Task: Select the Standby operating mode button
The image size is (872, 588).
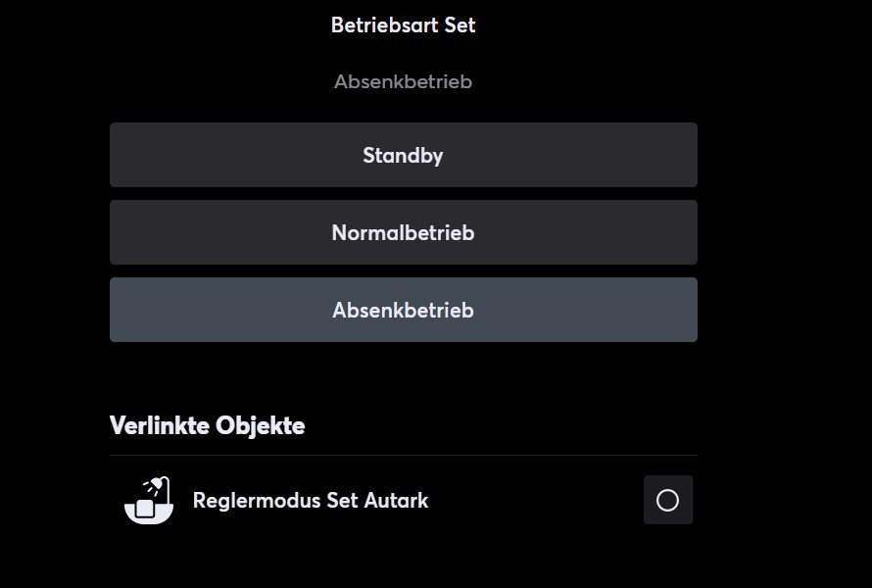Action: (x=403, y=155)
